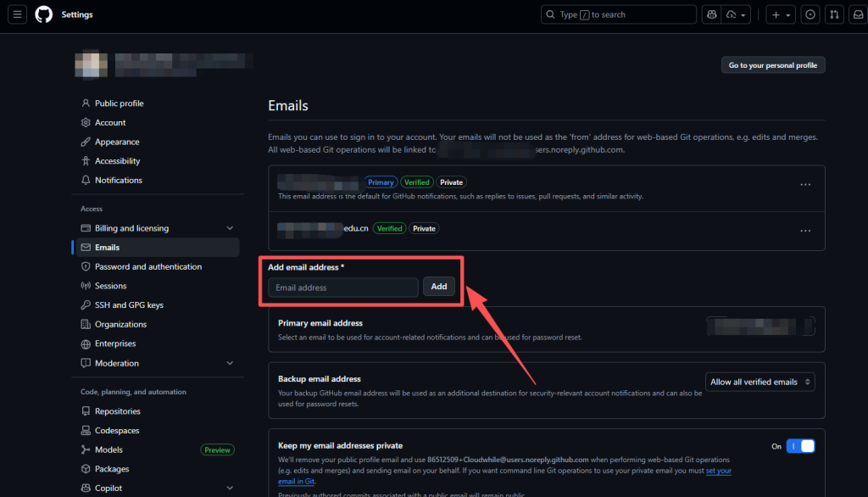Open the hamburger navigation menu

coord(18,14)
